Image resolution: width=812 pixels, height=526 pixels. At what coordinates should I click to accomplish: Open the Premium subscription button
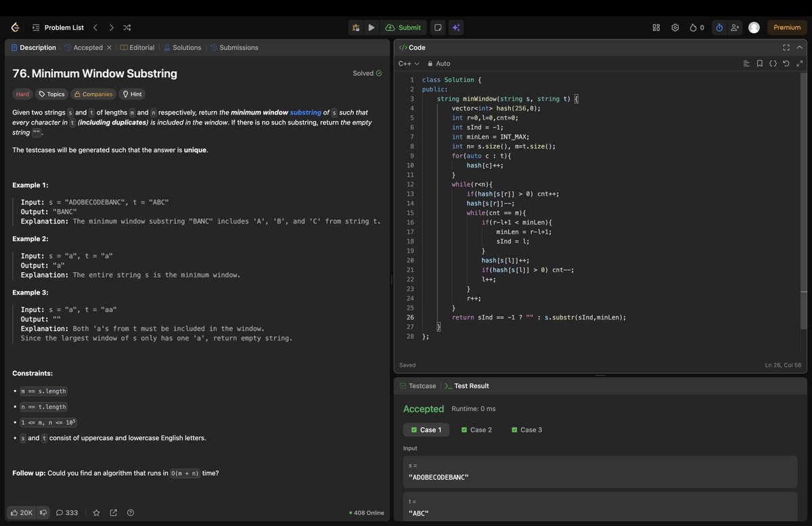click(787, 28)
